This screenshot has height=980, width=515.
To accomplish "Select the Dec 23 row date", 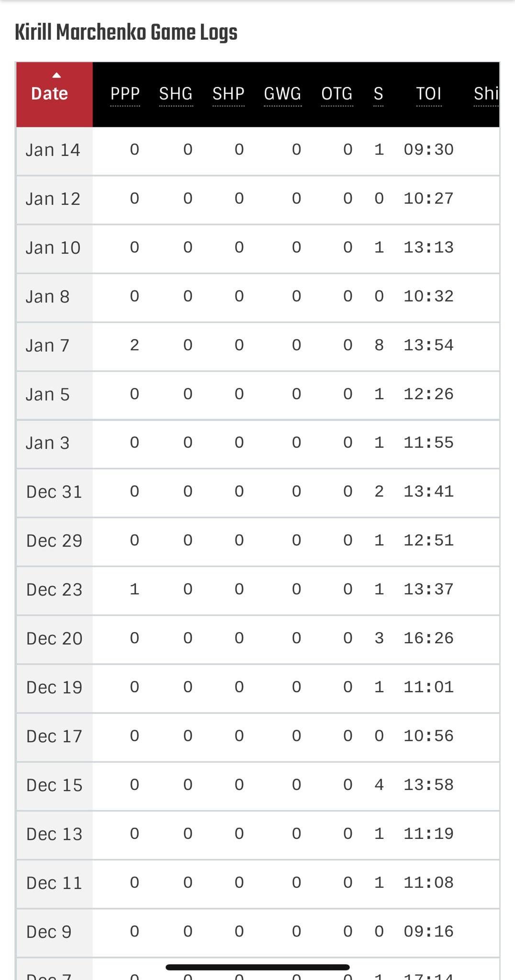I will pyautogui.click(x=54, y=590).
